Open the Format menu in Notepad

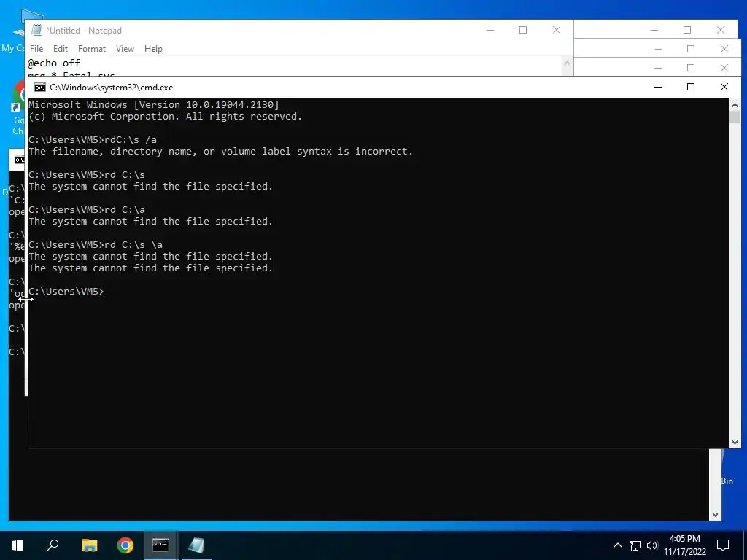click(x=91, y=49)
